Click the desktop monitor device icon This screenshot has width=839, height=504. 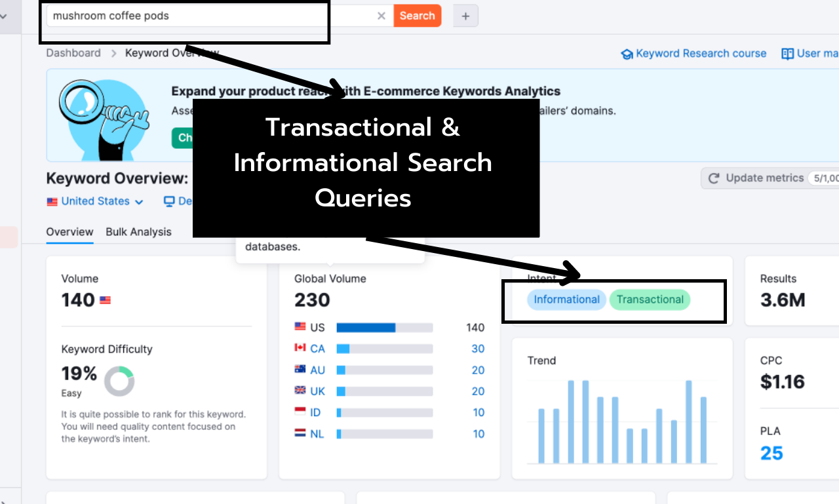(170, 201)
